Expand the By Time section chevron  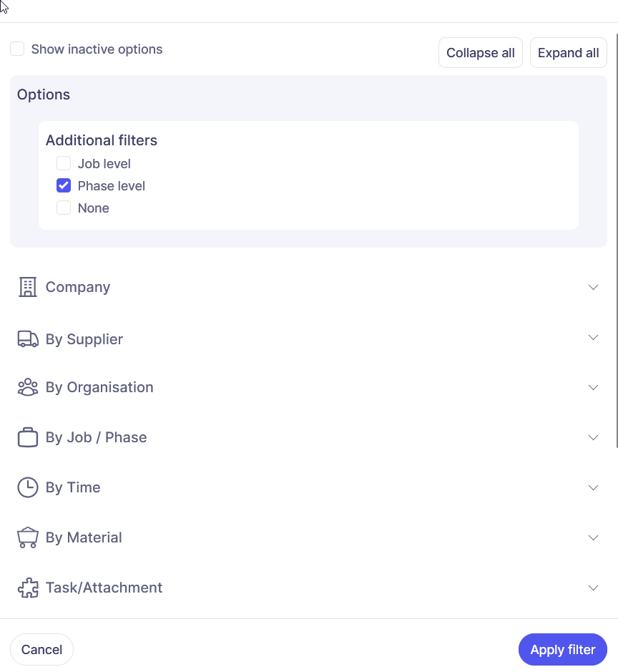tap(593, 487)
